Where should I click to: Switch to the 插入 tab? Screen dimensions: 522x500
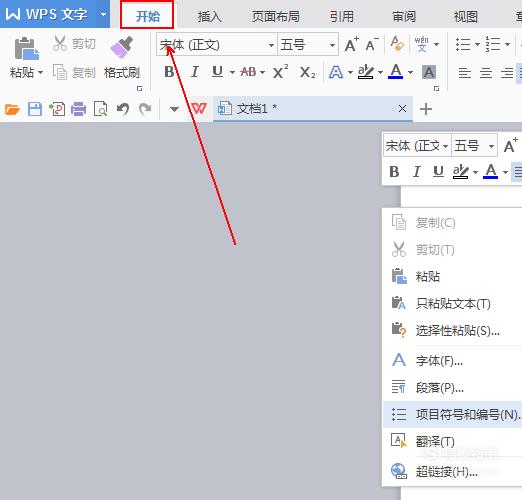coord(209,16)
